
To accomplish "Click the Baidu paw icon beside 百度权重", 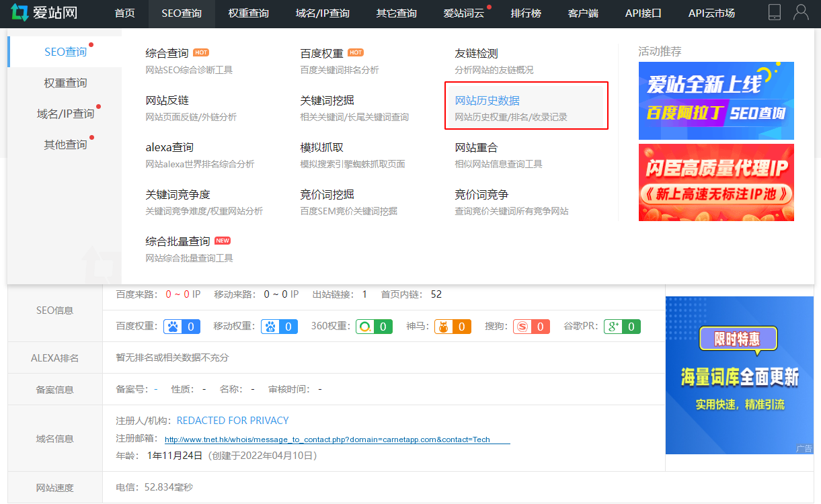I will coord(173,327).
